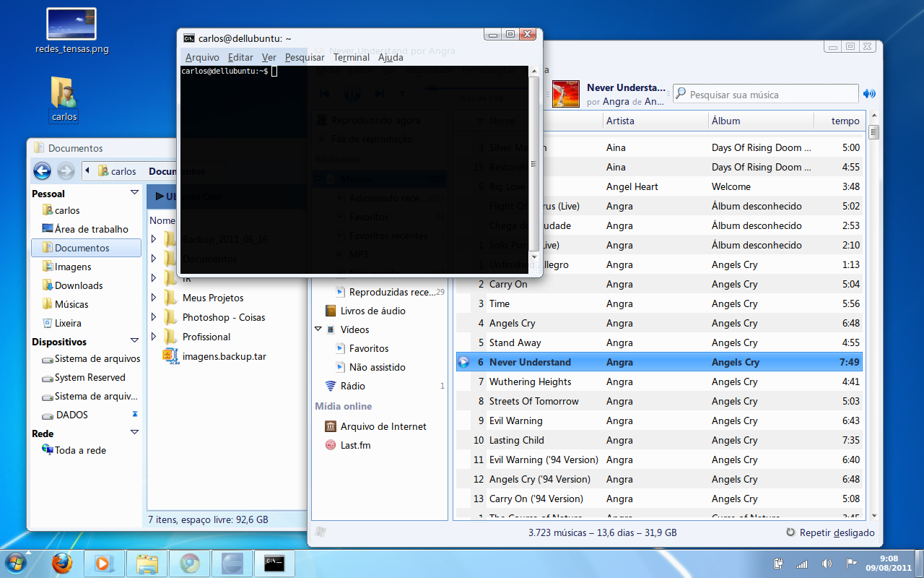Click the Angra artist link in now playing
924x578 pixels.
616,102
